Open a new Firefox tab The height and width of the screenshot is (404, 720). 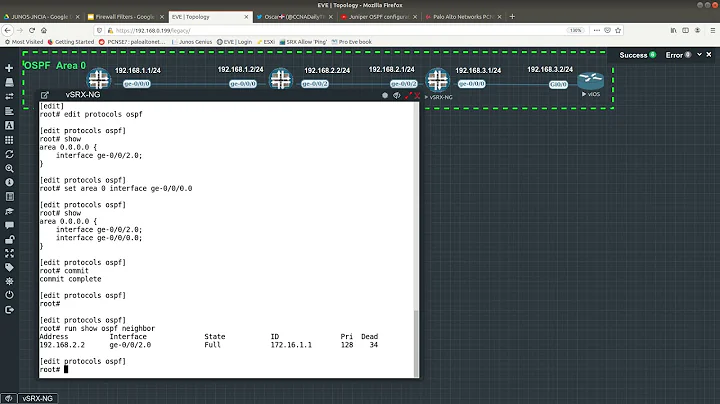[512, 17]
